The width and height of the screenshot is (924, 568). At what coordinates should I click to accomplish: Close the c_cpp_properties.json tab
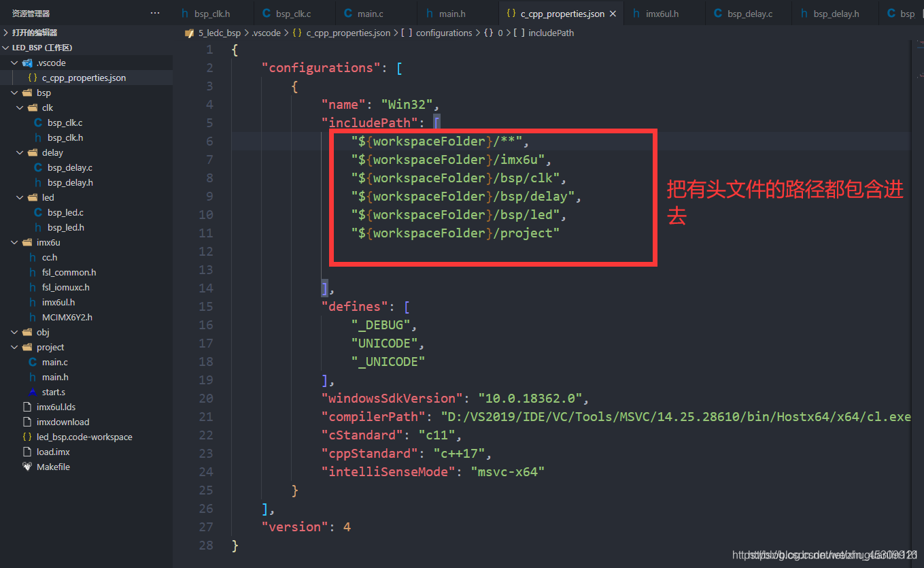click(613, 14)
